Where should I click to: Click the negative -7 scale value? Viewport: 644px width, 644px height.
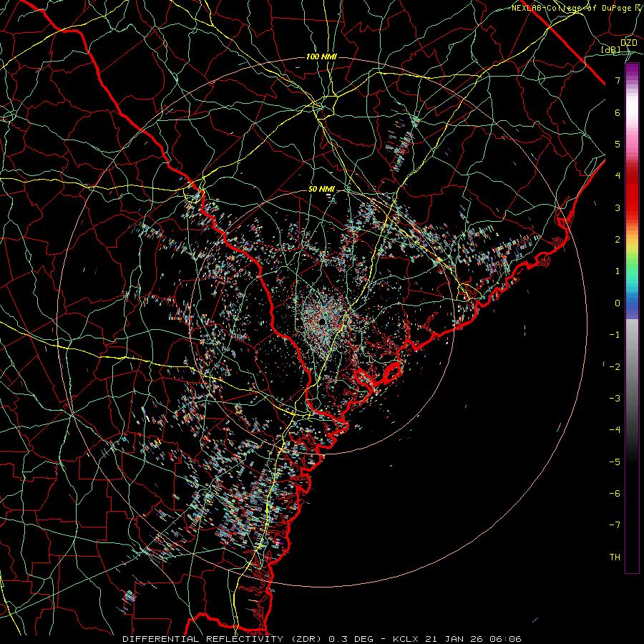pos(615,525)
